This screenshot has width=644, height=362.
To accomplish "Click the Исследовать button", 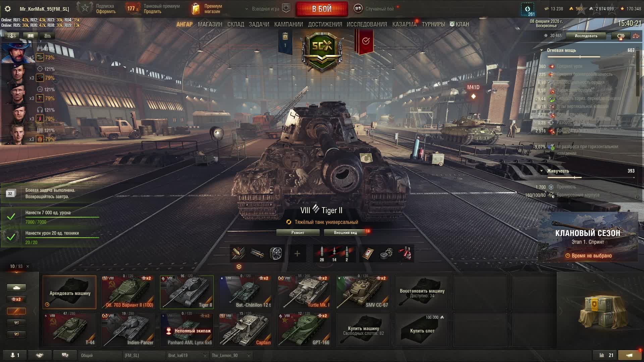I will (x=586, y=36).
